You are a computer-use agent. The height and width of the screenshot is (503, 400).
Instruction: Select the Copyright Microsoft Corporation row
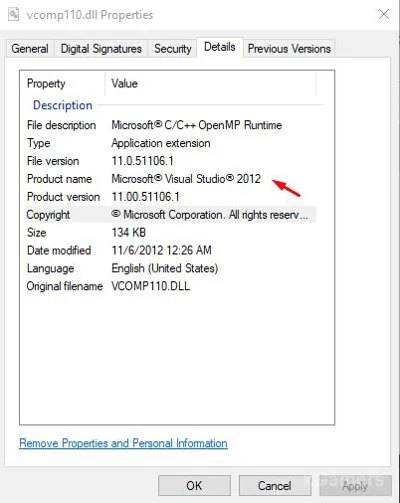pyautogui.click(x=171, y=215)
